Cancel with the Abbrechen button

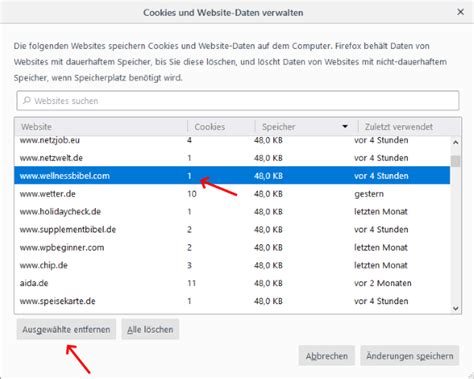click(326, 356)
